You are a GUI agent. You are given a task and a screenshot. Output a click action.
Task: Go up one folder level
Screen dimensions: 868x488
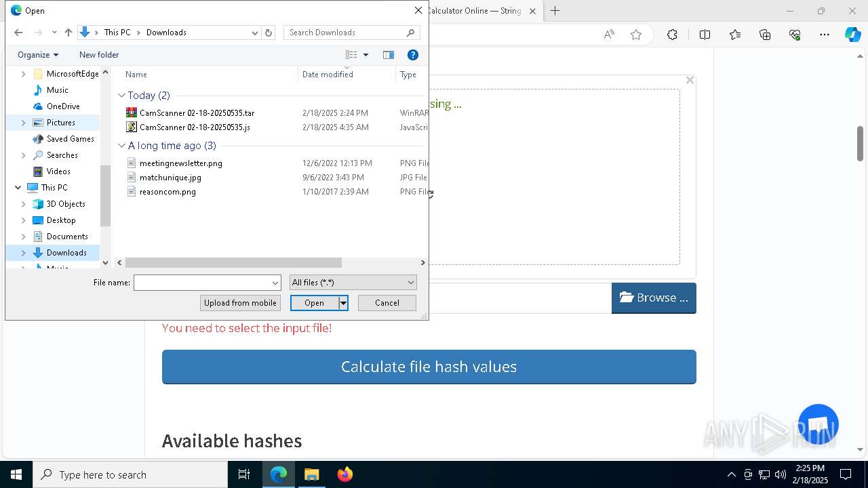tap(68, 33)
